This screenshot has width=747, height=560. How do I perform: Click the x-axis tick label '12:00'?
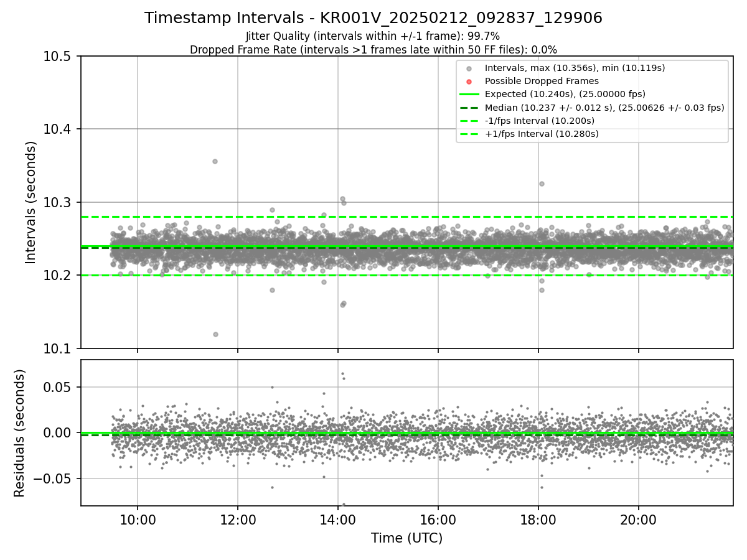point(238,520)
